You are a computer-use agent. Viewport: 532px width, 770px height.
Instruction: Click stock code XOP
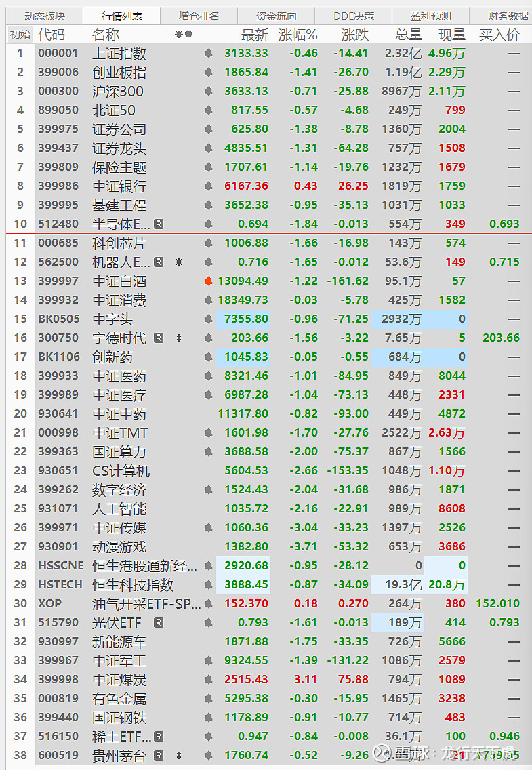(49, 603)
